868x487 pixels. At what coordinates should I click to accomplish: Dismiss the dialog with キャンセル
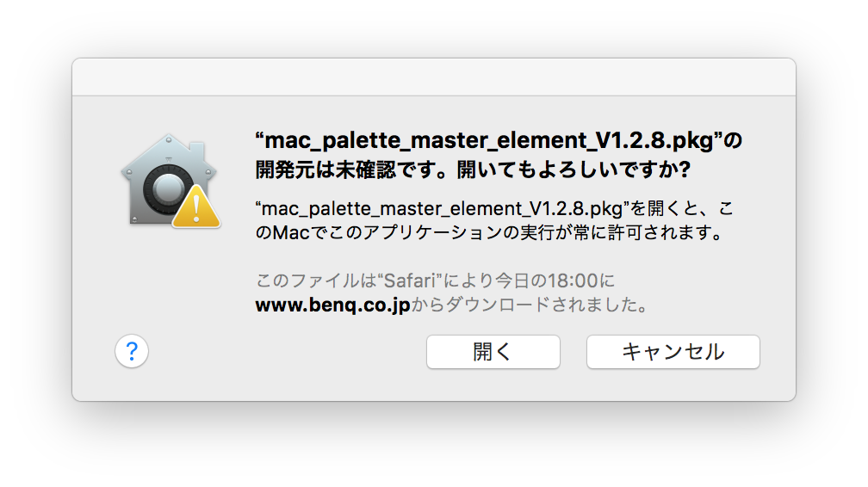(x=673, y=351)
